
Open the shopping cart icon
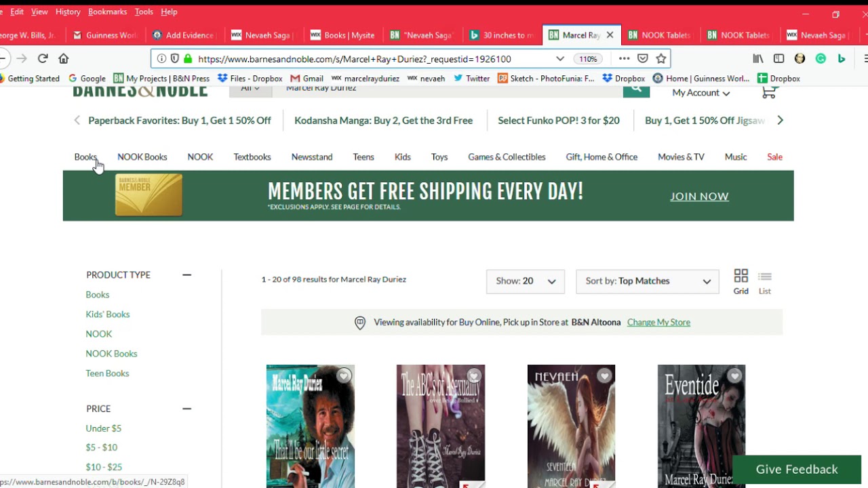pos(768,93)
